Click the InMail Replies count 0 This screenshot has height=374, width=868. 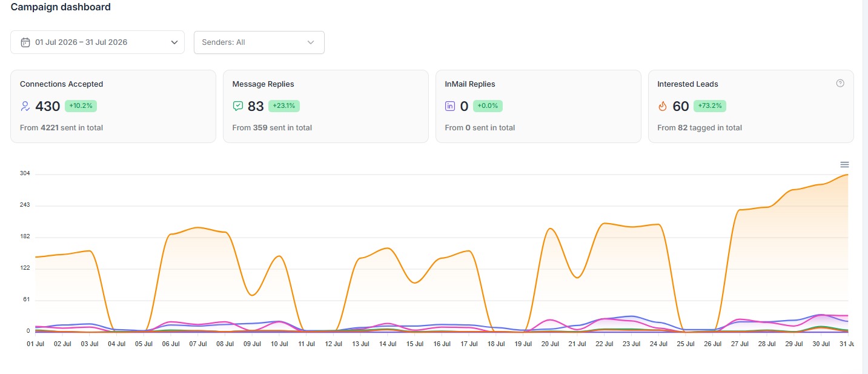click(465, 107)
